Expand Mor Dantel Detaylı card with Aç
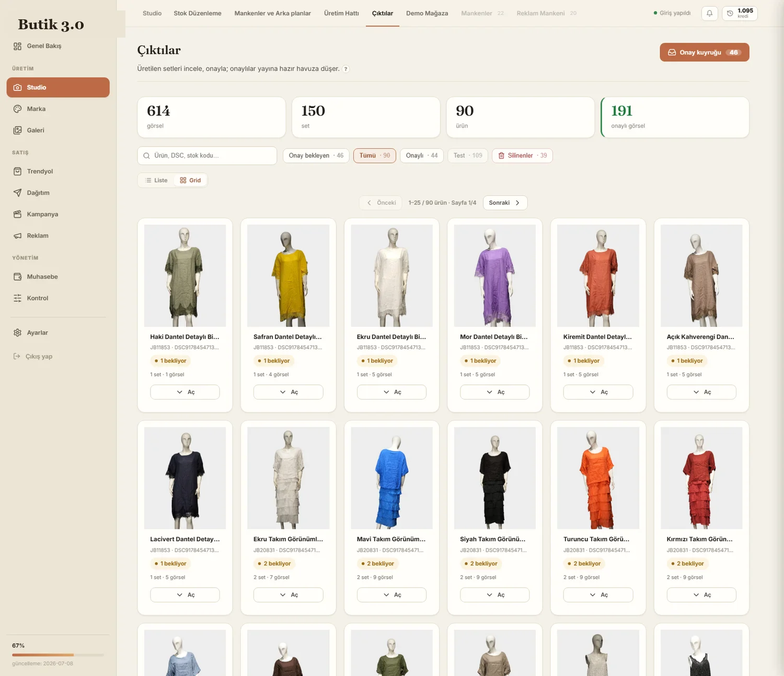The height and width of the screenshot is (676, 784). tap(495, 392)
